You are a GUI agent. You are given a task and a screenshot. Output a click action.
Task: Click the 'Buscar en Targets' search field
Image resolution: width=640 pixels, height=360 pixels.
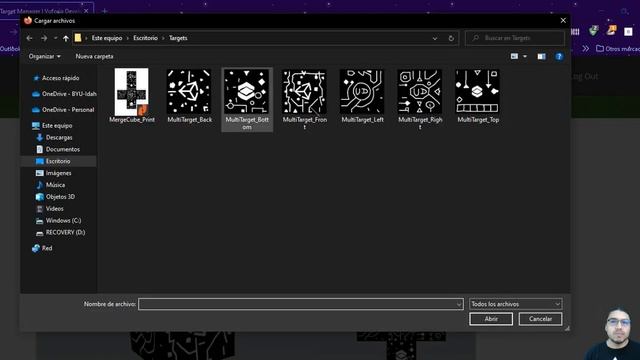pyautogui.click(x=515, y=38)
